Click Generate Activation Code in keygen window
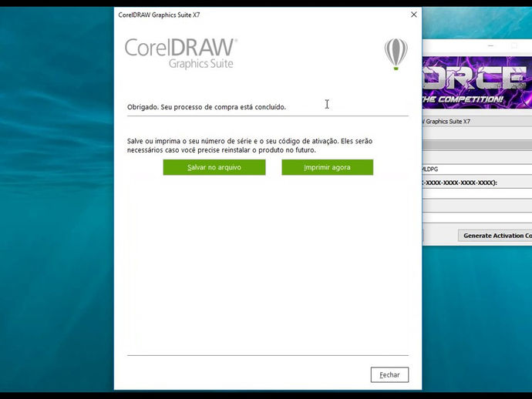 [x=495, y=236]
